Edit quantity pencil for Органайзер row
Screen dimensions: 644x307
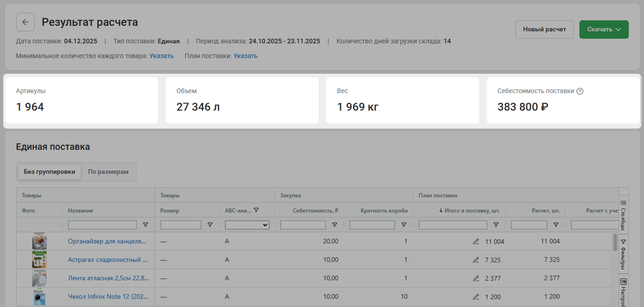(x=476, y=242)
